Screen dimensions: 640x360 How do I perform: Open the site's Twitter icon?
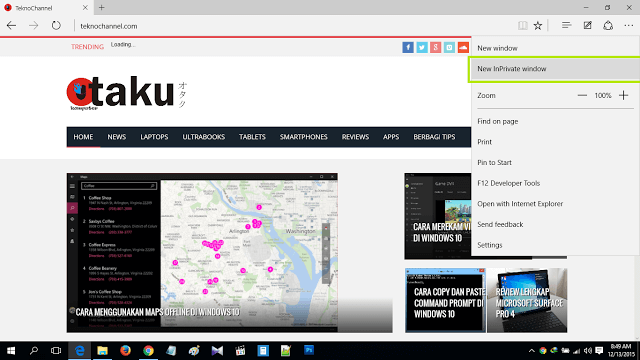coord(422,47)
